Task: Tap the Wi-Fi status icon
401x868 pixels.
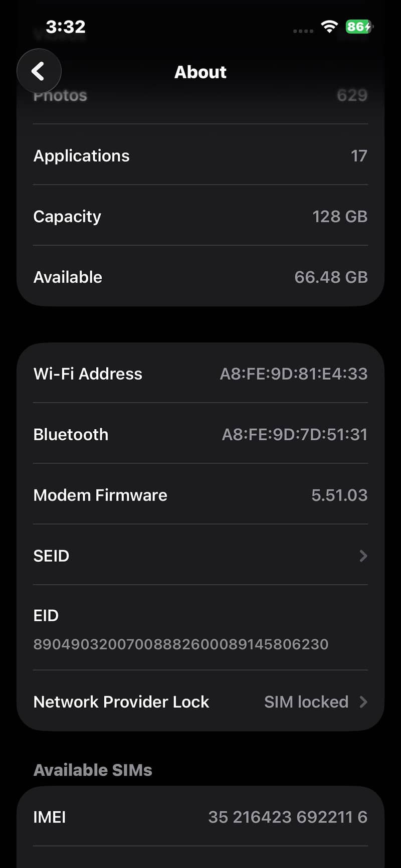Action: [x=329, y=27]
